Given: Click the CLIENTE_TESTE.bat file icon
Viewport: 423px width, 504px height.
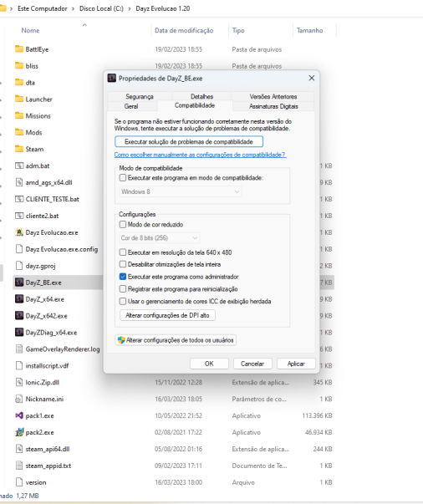Looking at the screenshot, I should [19, 199].
